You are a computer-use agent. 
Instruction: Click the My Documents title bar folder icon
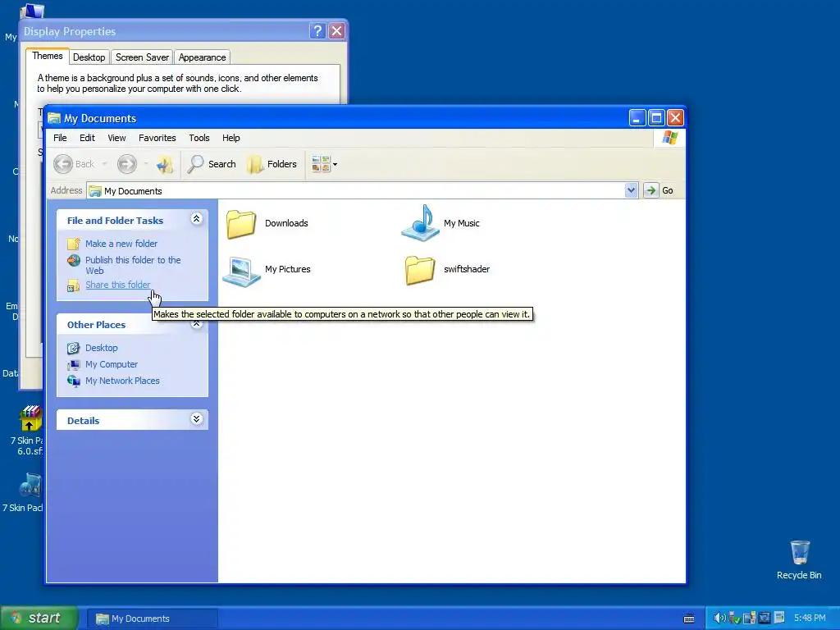pyautogui.click(x=54, y=118)
